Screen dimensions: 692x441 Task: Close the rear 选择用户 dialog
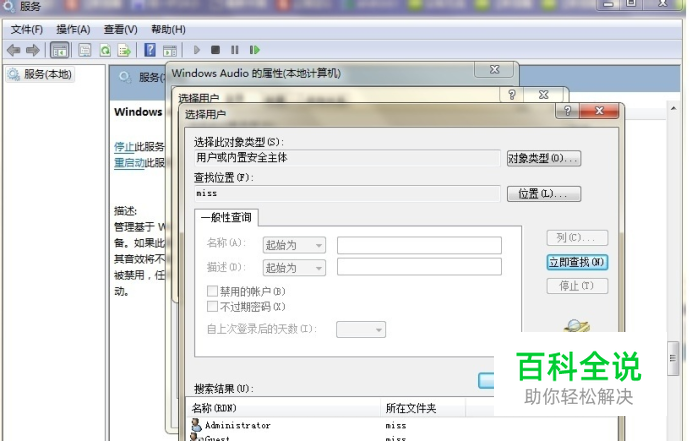pos(544,95)
